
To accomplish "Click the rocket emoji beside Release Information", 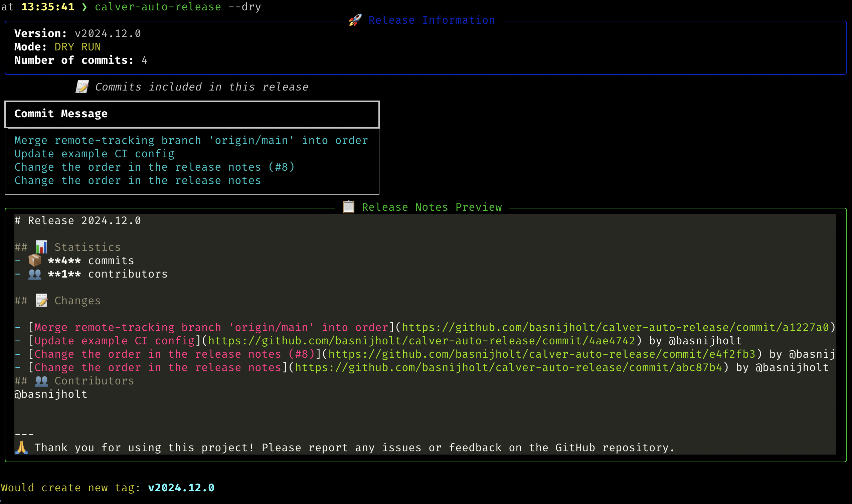I will (x=355, y=20).
